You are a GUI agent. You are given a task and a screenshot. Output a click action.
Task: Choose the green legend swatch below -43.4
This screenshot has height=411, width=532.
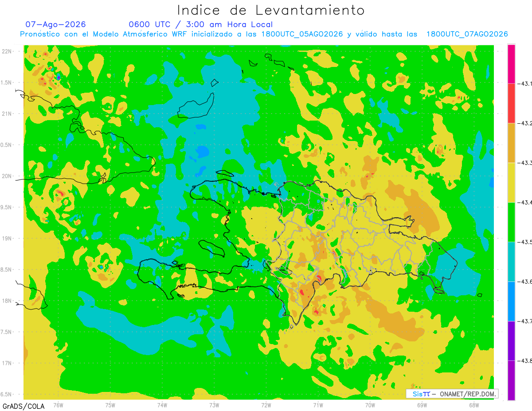511,222
